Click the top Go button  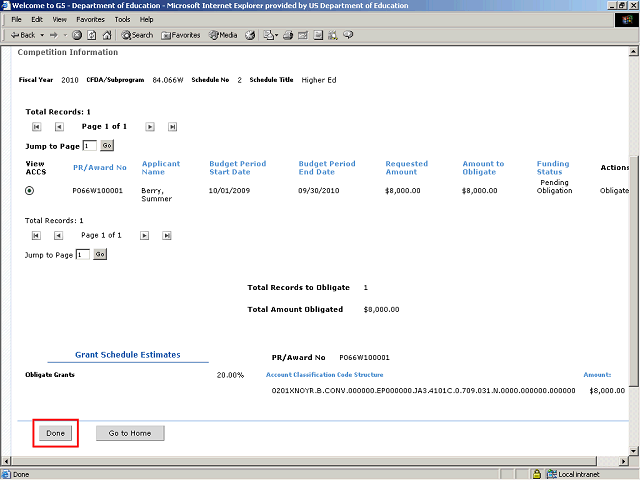[107, 146]
